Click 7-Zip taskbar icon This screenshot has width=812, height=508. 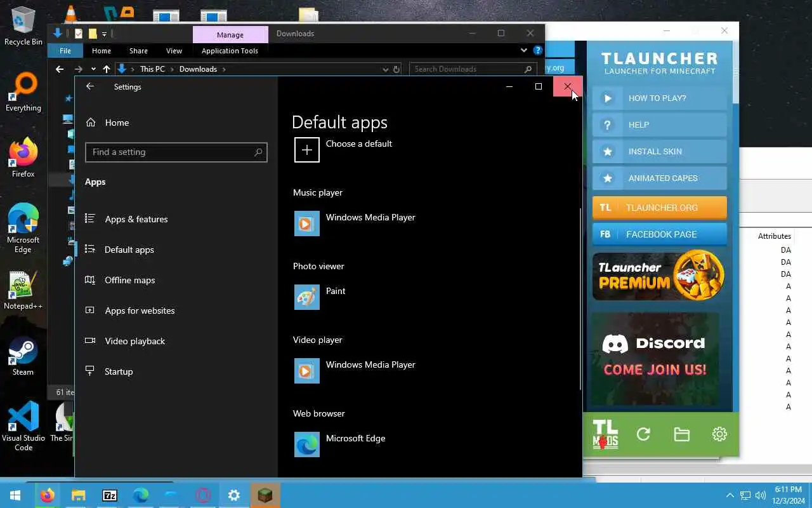tap(109, 495)
